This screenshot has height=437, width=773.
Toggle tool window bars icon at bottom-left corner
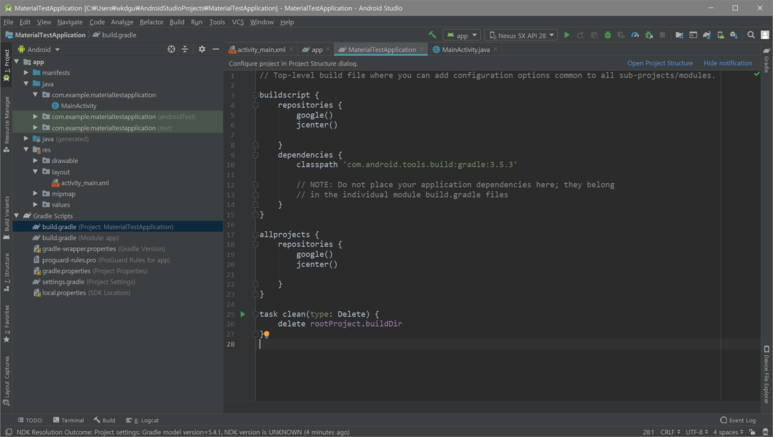tap(8, 432)
